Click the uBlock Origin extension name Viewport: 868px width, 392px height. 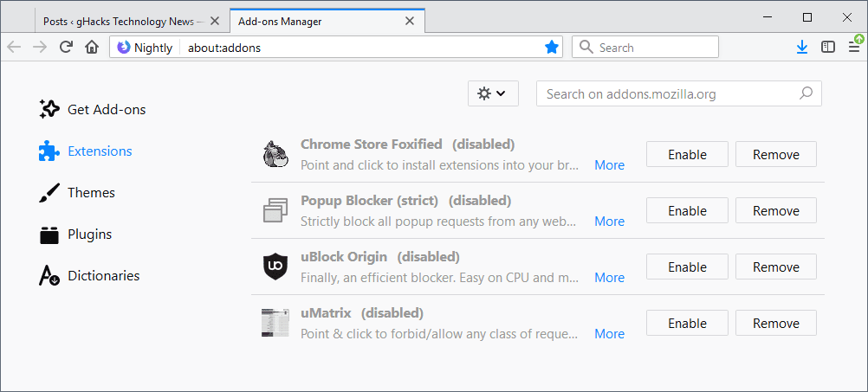tap(344, 256)
